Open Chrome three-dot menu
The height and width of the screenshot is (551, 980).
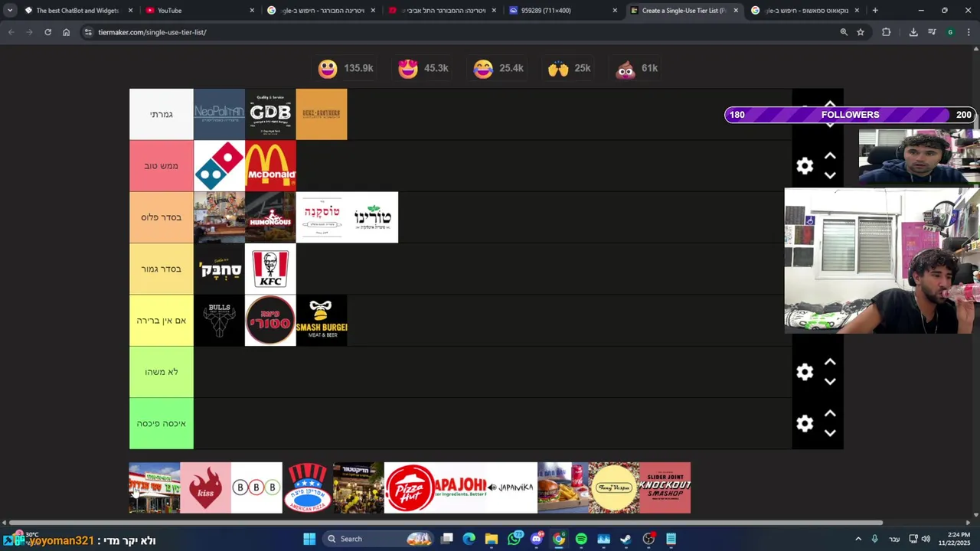[969, 32]
